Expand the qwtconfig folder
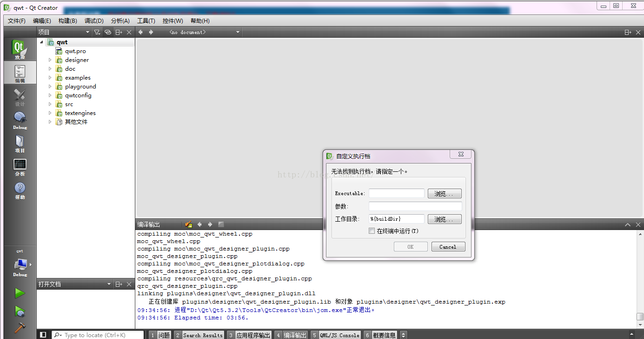 tap(50, 95)
